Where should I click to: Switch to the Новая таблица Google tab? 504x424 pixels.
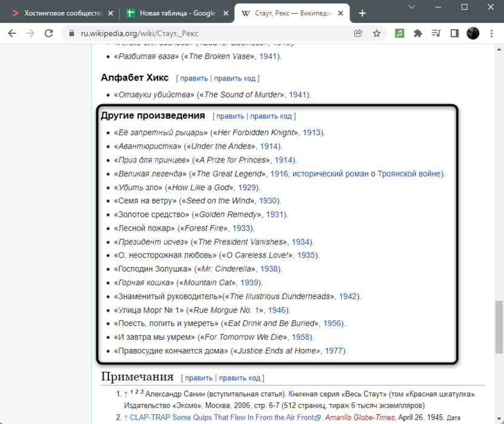click(173, 13)
